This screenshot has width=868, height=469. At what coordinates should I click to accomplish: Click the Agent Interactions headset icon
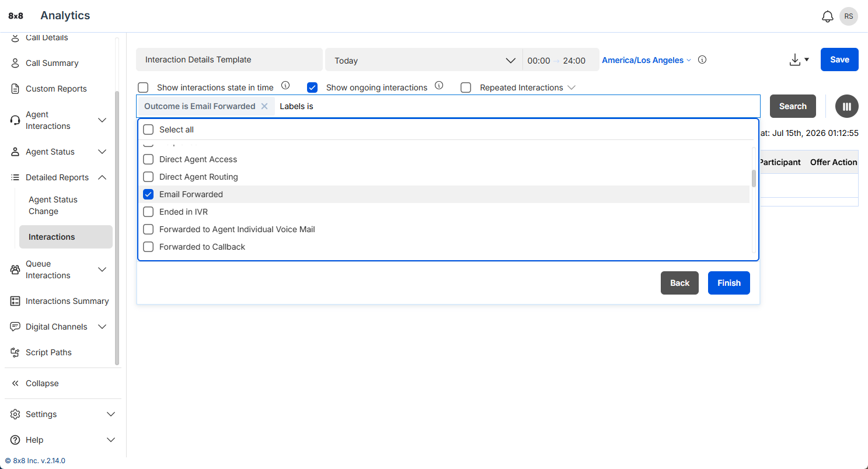pyautogui.click(x=15, y=120)
